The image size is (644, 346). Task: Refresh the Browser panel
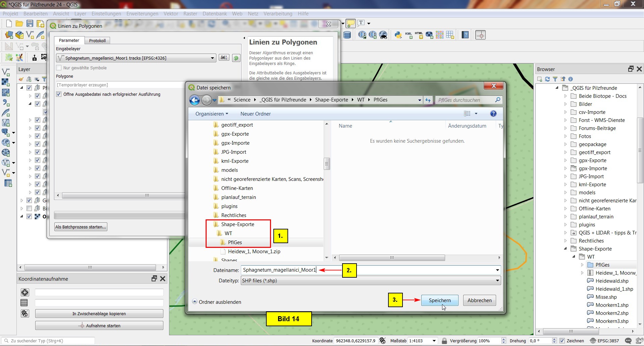pos(547,79)
